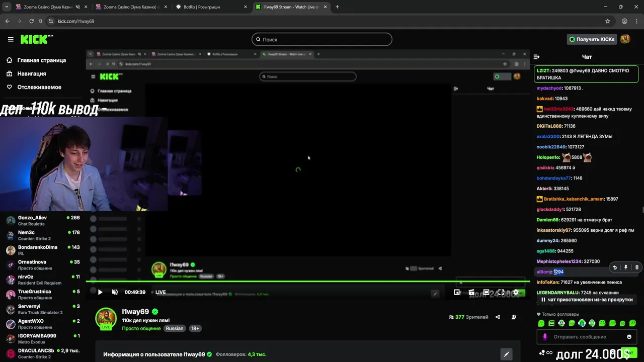This screenshot has height=362, width=644.
Task: Open new browser tab
Action: [337, 7]
